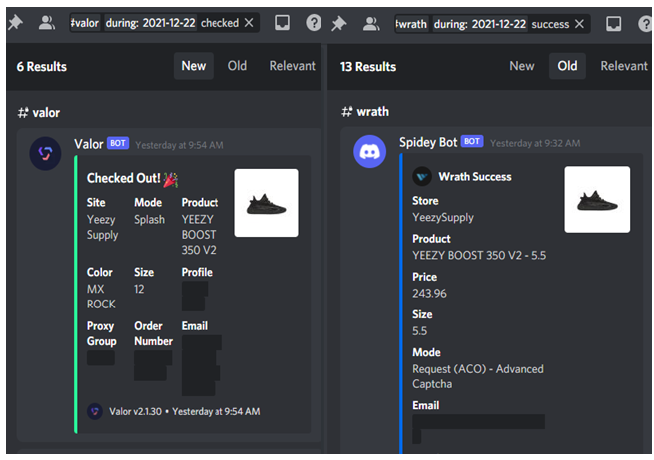The image size is (654, 460).
Task: Click 'during: 2021-12-22' filter in valor search
Action: tap(150, 23)
